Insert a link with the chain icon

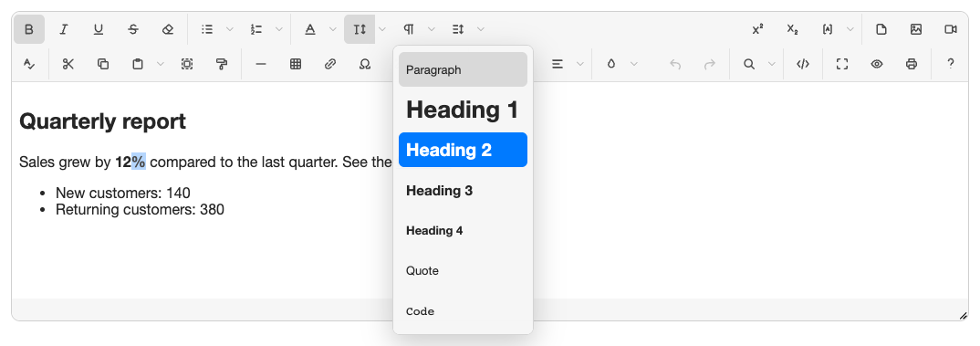pos(330,64)
